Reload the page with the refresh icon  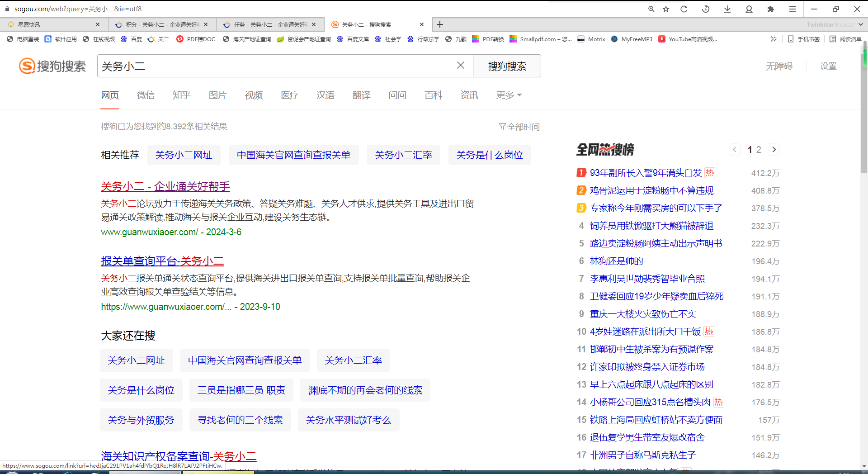(x=684, y=9)
